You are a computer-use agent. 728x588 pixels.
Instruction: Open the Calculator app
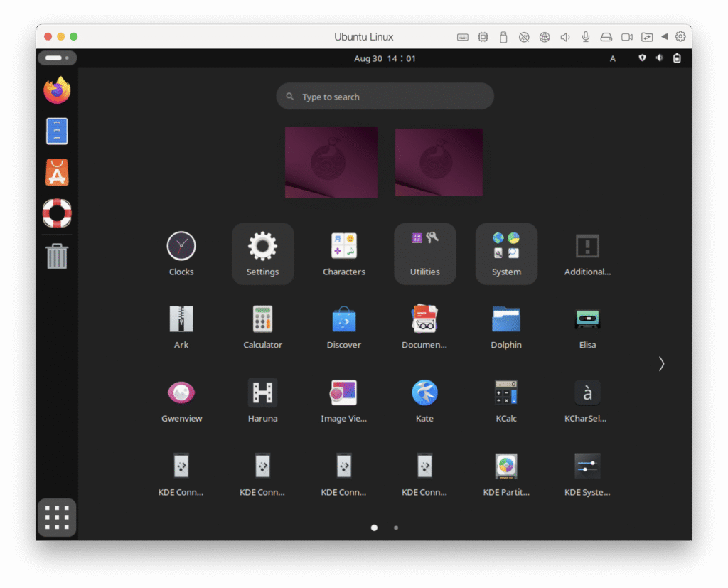click(x=263, y=327)
